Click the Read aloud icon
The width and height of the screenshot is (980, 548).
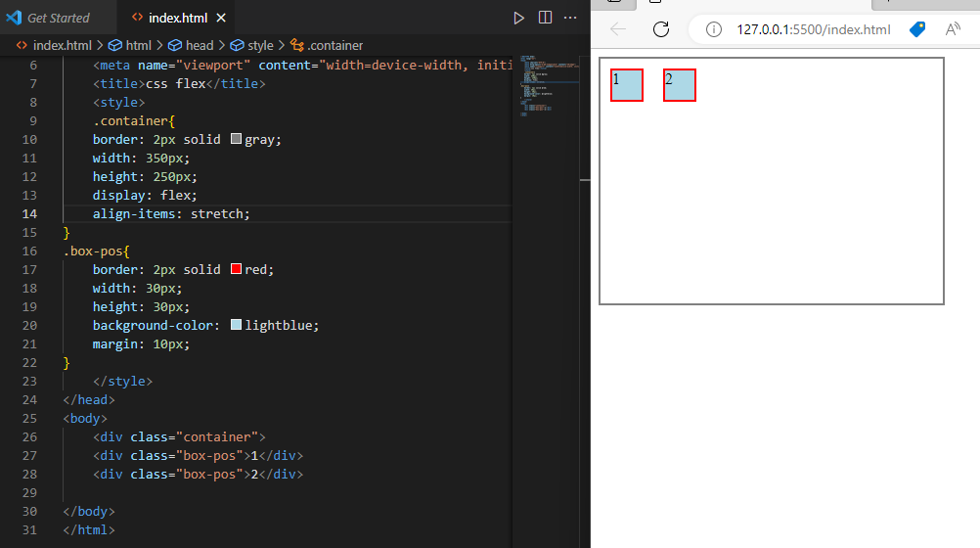[x=953, y=29]
